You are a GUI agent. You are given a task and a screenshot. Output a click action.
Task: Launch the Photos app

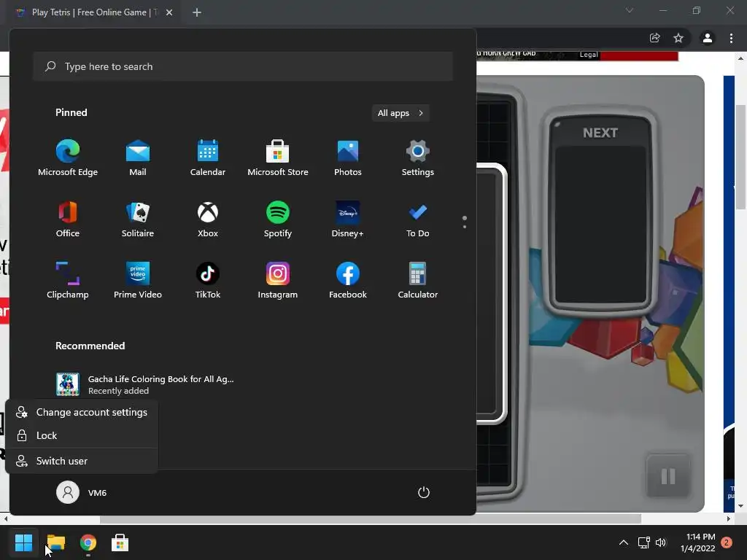(348, 158)
